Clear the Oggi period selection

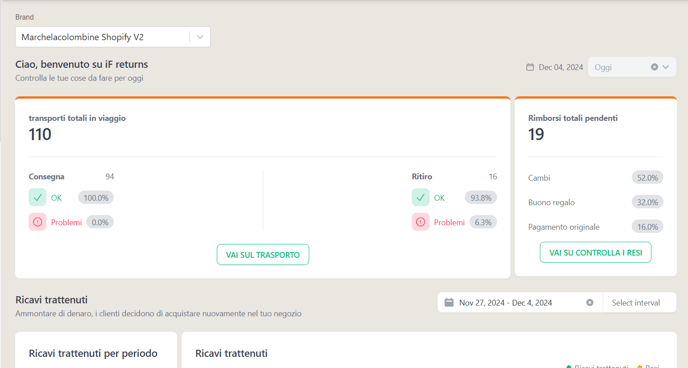654,67
